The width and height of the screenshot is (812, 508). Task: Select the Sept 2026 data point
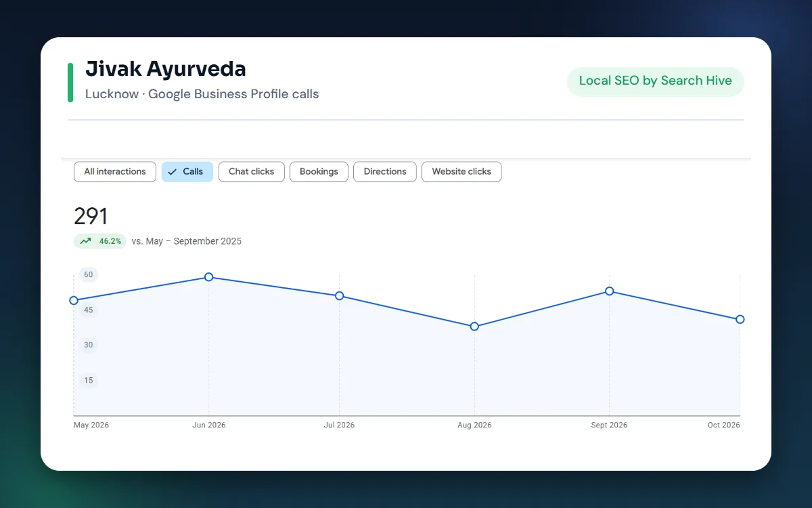610,291
